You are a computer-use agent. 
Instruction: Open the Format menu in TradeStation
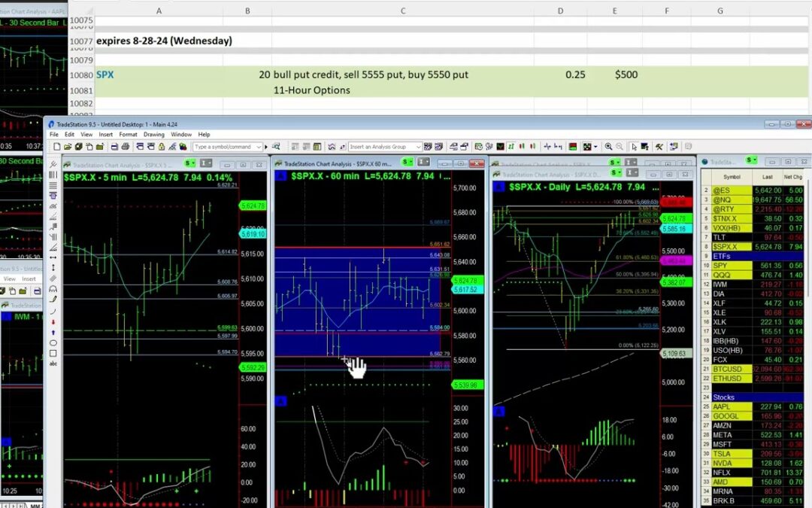[128, 134]
